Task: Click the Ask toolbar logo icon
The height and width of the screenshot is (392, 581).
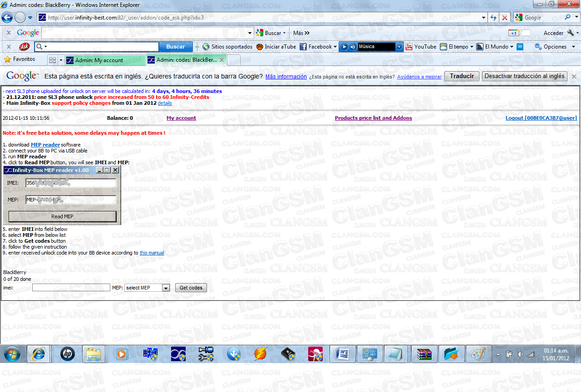Action: [25, 46]
